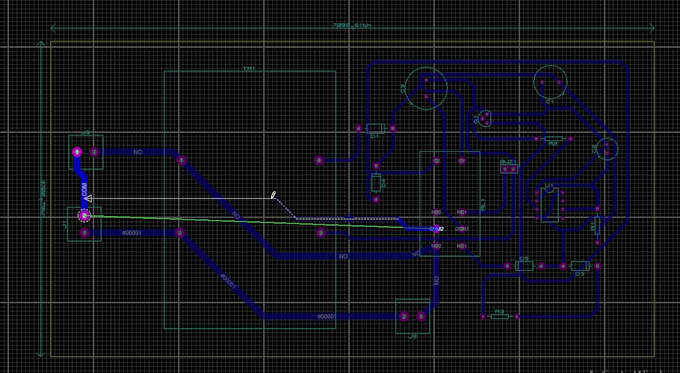Click the transformer pad ending the #00001 track from J1
The width and height of the screenshot is (680, 373).
coord(180,233)
